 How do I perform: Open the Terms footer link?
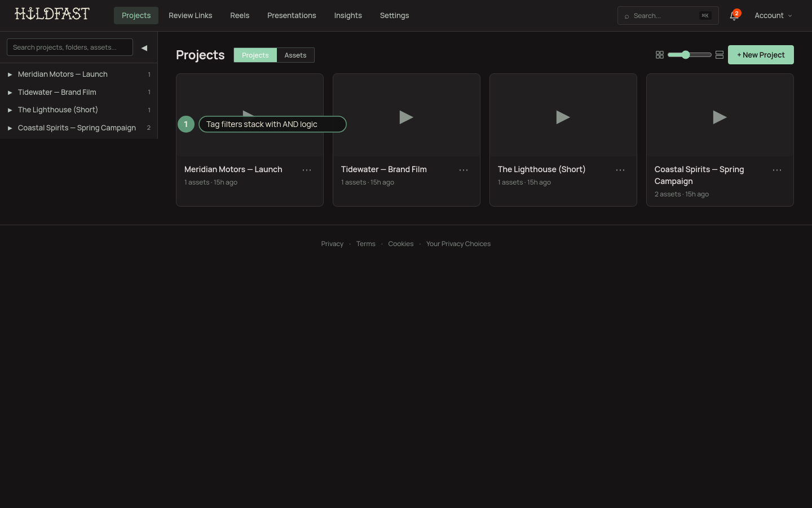(365, 244)
